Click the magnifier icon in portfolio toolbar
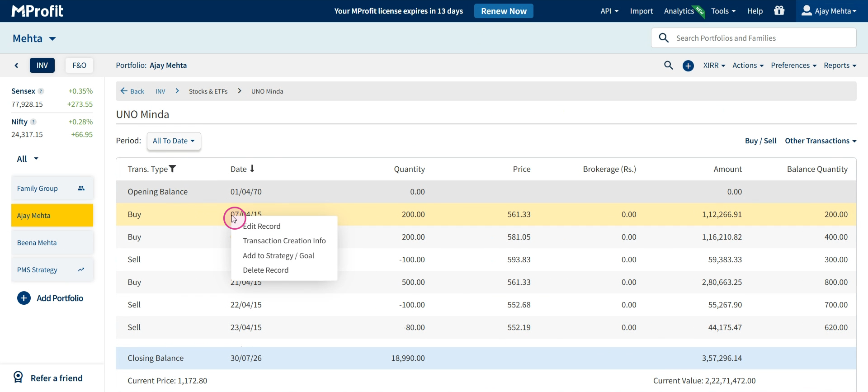Image resolution: width=868 pixels, height=392 pixels. [669, 66]
